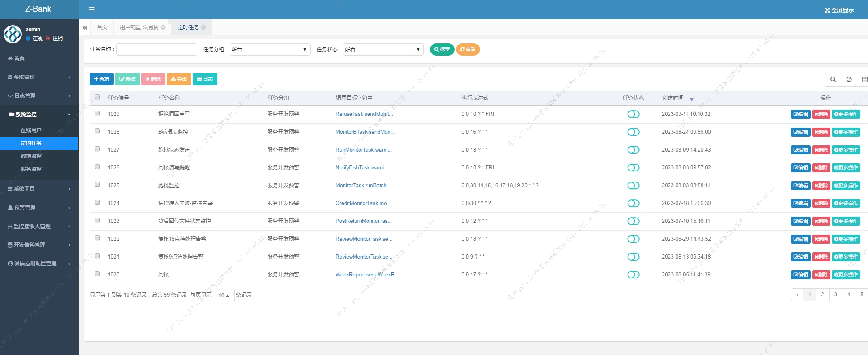The image size is (868, 355).
Task: Click the admin avatar logo
Action: 13,34
